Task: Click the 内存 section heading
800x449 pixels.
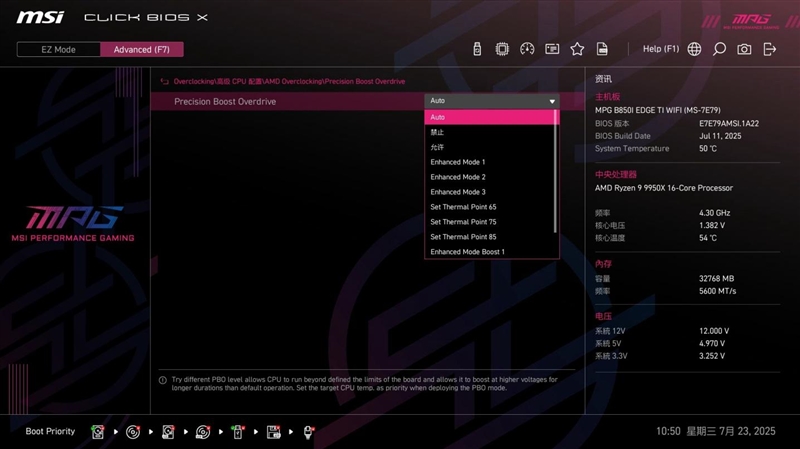Action: point(603,264)
